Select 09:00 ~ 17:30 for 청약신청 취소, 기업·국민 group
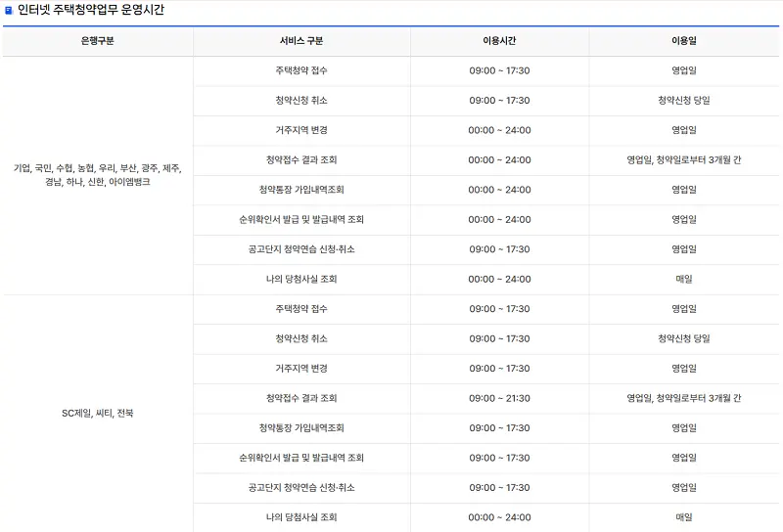Screen dimensions: 783x532 pyautogui.click(x=499, y=101)
